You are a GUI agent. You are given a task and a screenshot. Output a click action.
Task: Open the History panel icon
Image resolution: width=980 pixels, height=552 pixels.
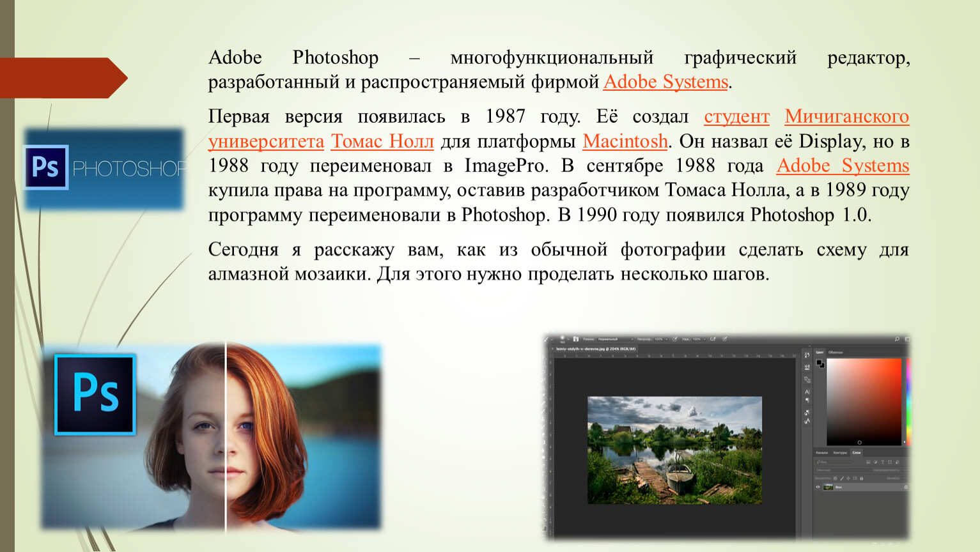click(x=807, y=355)
